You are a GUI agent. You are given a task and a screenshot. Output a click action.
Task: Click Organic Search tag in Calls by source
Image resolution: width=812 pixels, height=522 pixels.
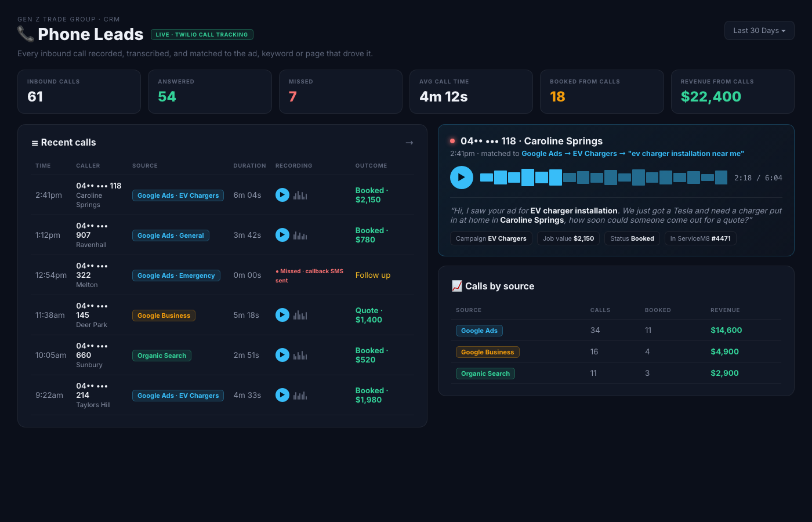click(x=485, y=374)
